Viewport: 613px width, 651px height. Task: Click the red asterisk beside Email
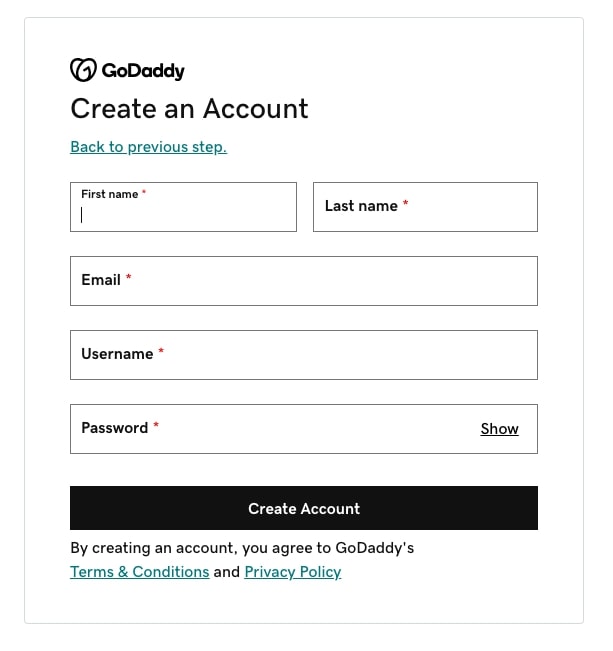(x=129, y=277)
